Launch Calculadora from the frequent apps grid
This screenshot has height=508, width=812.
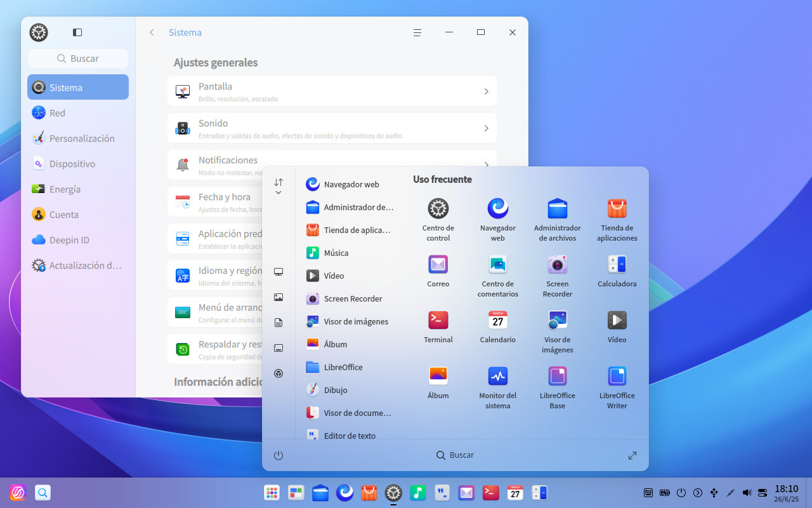(617, 265)
